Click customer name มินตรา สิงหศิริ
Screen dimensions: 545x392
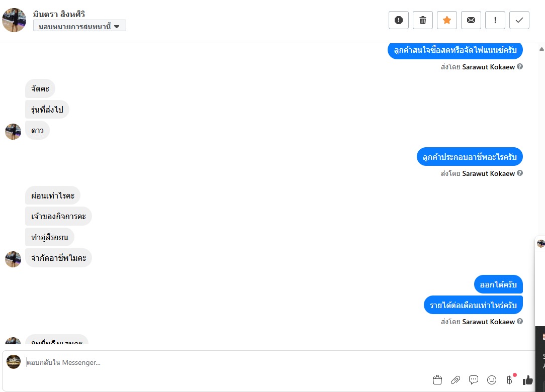(59, 14)
